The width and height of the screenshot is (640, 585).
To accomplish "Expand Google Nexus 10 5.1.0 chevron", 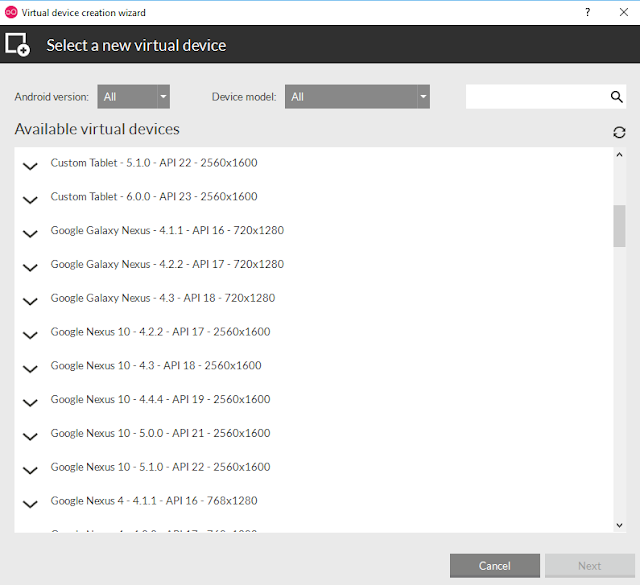I will (x=30, y=471).
